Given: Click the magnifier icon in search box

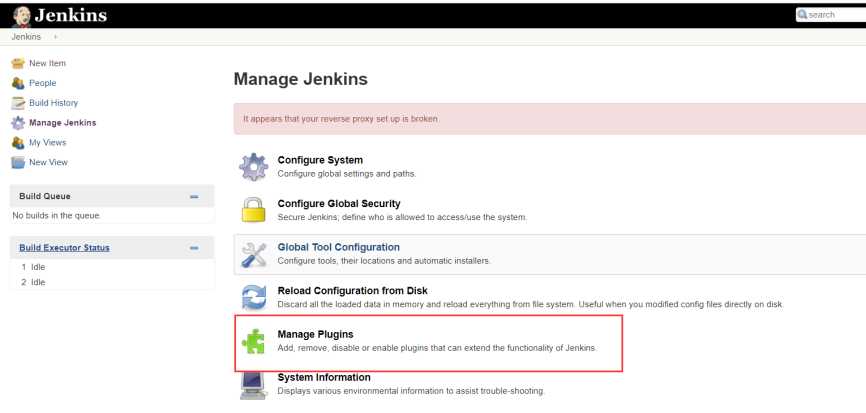Looking at the screenshot, I should tap(802, 15).
